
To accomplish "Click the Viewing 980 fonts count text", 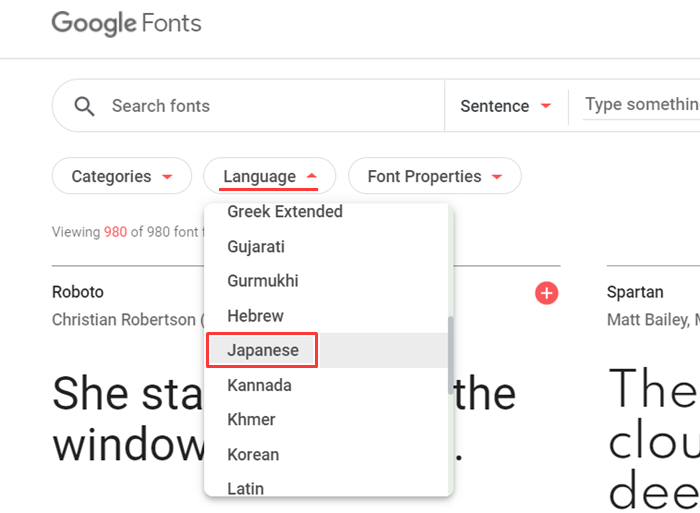I will pos(127,232).
